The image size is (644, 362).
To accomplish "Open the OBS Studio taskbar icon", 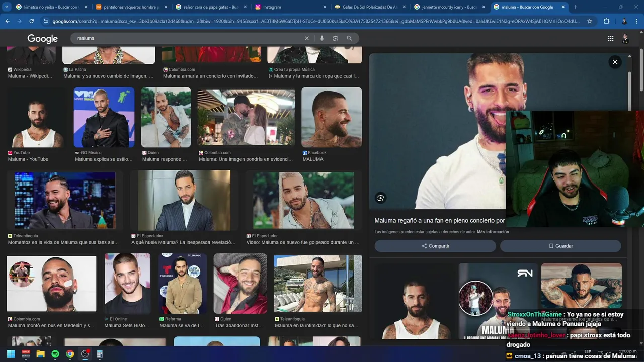I will point(85,354).
